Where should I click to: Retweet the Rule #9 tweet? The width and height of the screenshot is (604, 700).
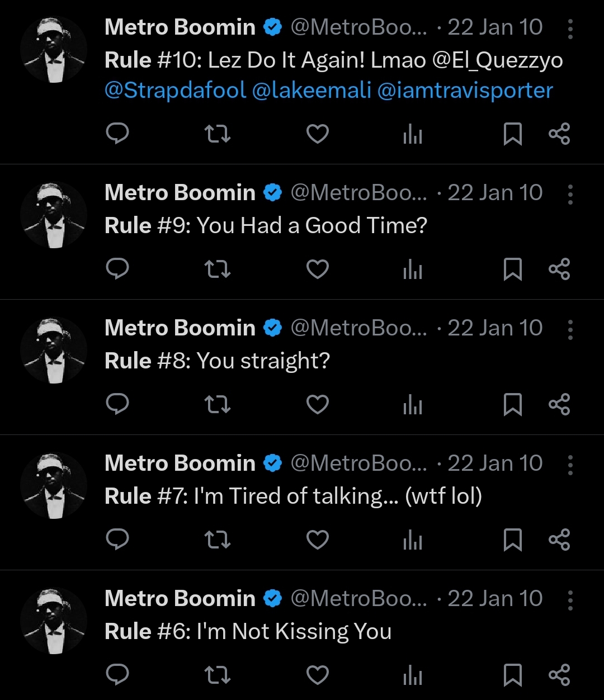coord(217,269)
